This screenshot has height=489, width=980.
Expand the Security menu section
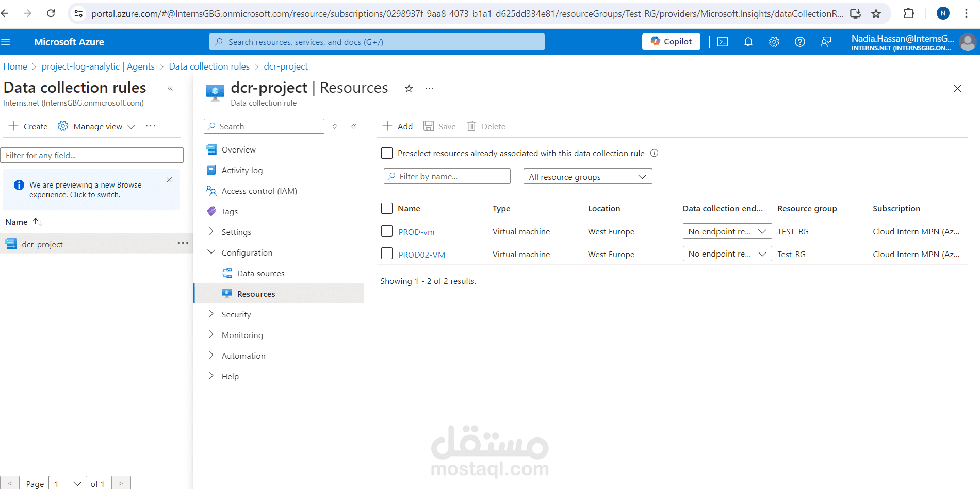coord(236,314)
